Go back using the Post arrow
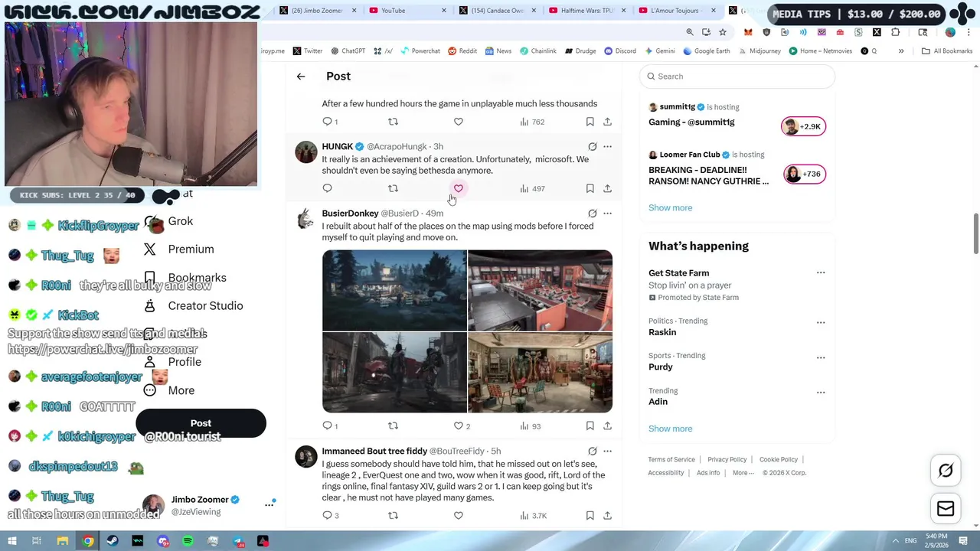Image resolution: width=980 pixels, height=551 pixels. (301, 77)
